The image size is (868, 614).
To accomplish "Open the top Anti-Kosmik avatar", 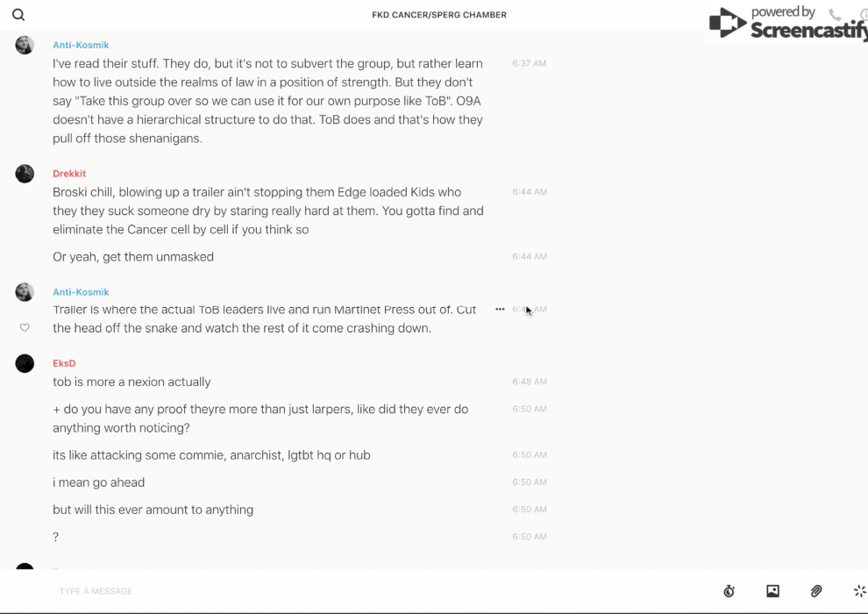I will (25, 45).
